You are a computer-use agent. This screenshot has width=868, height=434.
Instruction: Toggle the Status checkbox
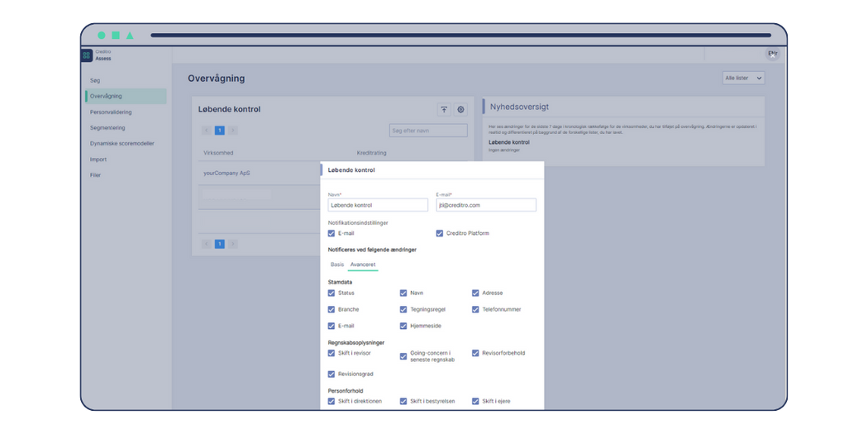[331, 293]
